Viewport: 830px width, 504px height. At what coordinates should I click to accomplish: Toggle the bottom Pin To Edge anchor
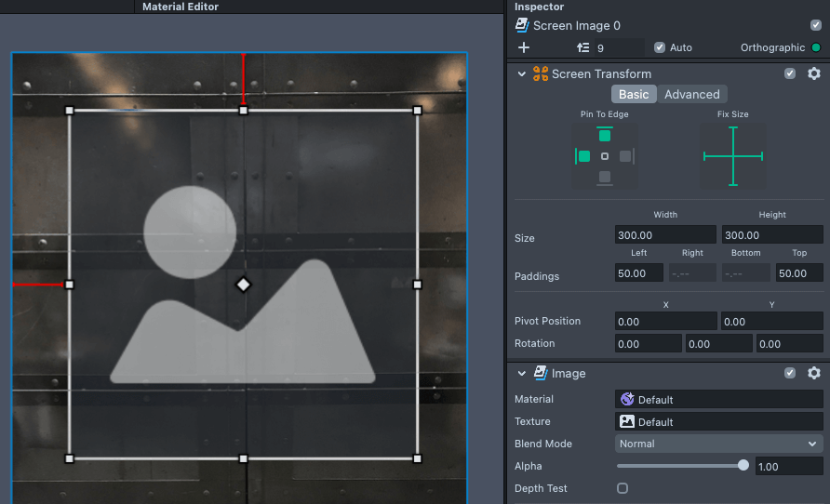[605, 177]
